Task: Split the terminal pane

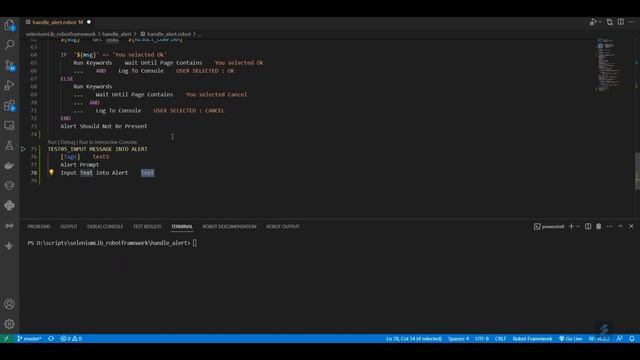Action: [x=588, y=227]
